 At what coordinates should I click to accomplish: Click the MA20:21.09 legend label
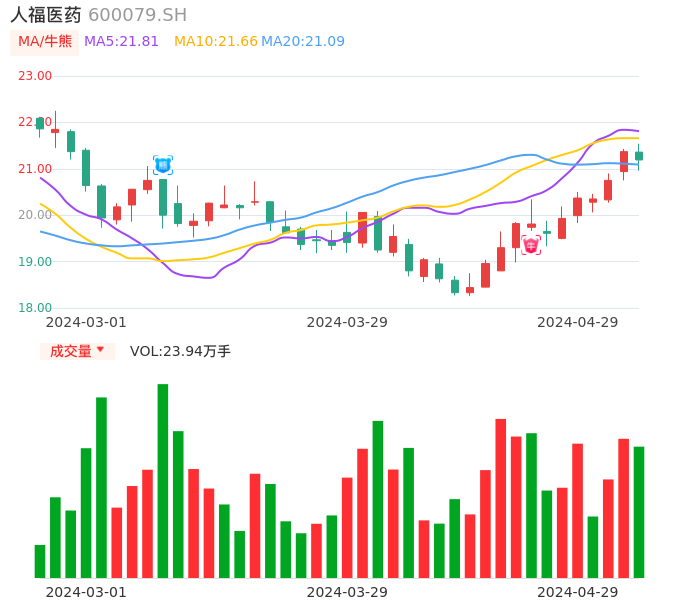303,42
